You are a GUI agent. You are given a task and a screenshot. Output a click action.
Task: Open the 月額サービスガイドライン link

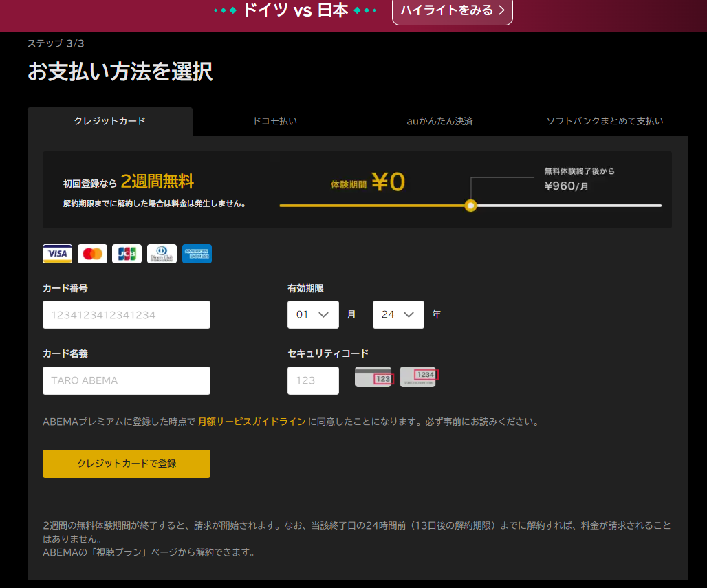pyautogui.click(x=252, y=422)
